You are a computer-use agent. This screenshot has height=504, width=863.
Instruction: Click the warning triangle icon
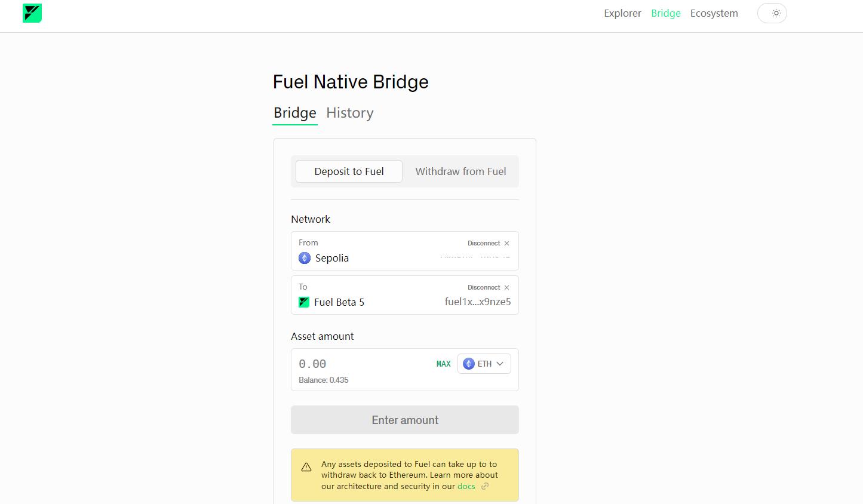click(x=306, y=467)
